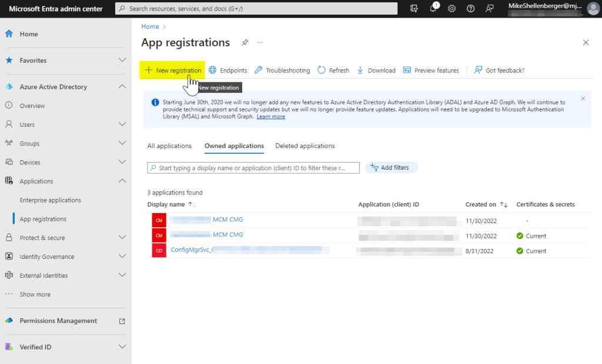Image resolution: width=602 pixels, height=364 pixels.
Task: Click the help question mark icon
Action: [x=470, y=9]
